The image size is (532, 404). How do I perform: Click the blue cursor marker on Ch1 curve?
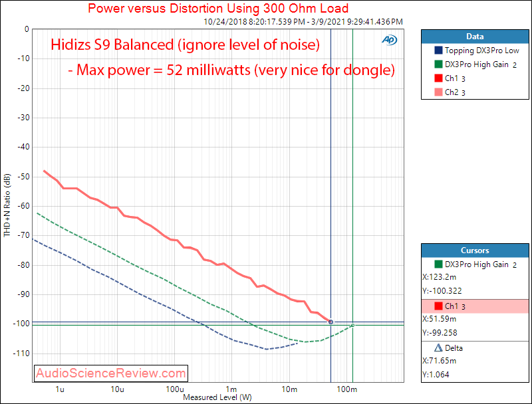pos(331,322)
